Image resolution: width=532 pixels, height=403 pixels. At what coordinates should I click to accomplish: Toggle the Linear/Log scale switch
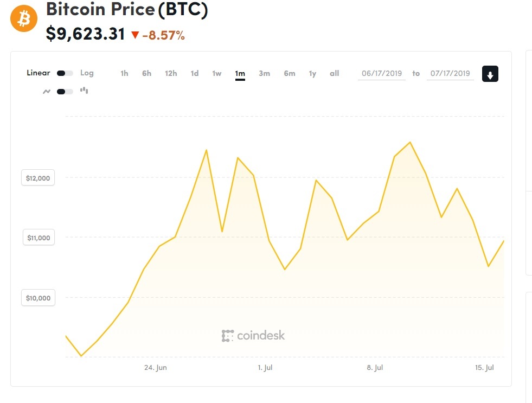pyautogui.click(x=65, y=73)
